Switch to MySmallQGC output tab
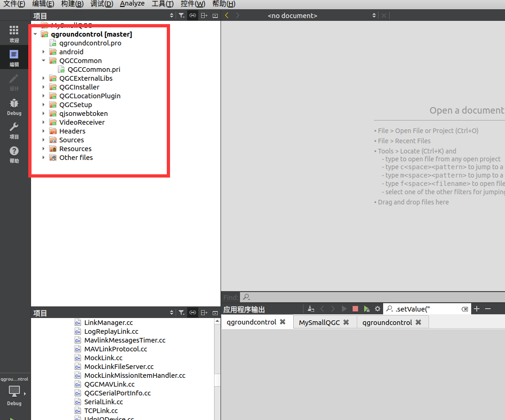Image resolution: width=505 pixels, height=420 pixels. click(x=319, y=322)
